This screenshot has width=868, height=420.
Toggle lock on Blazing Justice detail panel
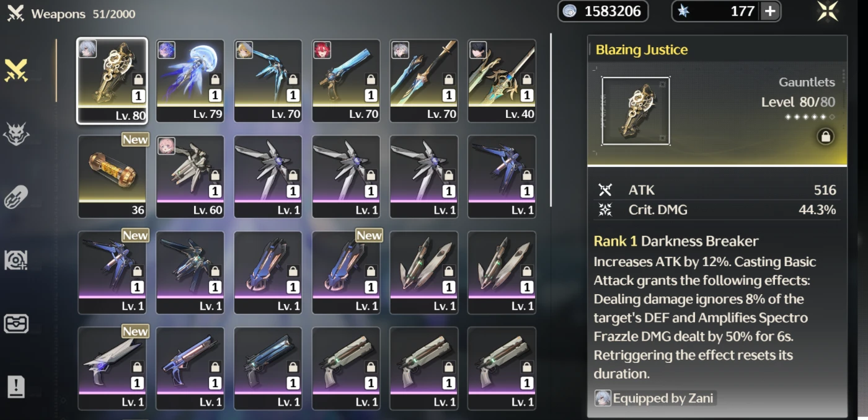pos(825,136)
